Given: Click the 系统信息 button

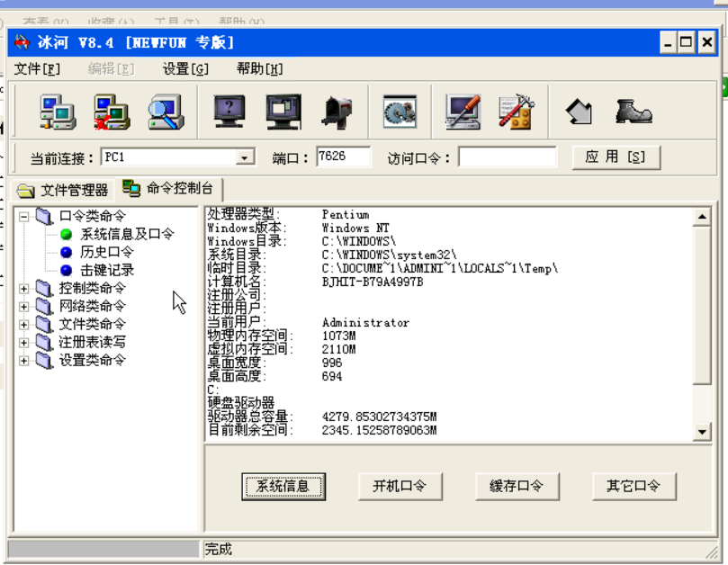Looking at the screenshot, I should pyautogui.click(x=283, y=487).
